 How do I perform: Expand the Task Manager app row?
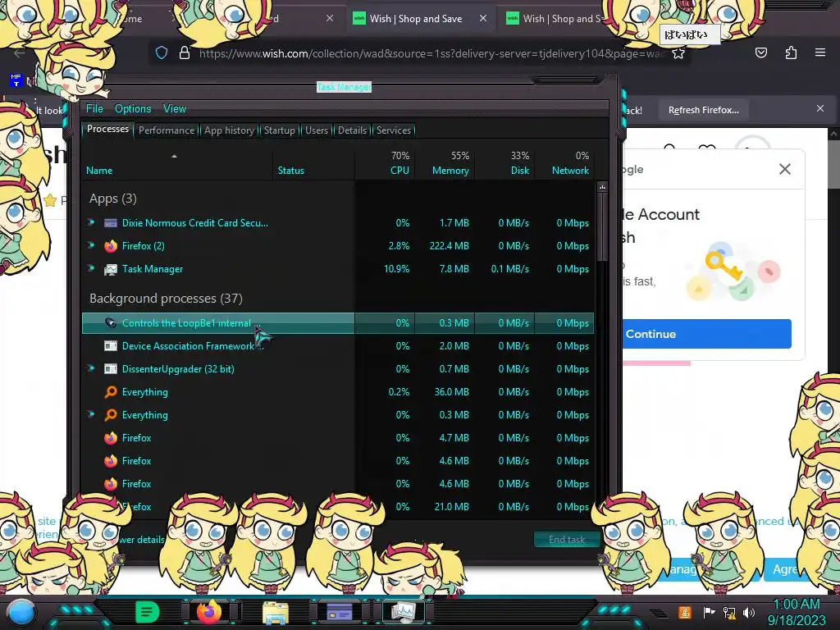click(x=91, y=268)
